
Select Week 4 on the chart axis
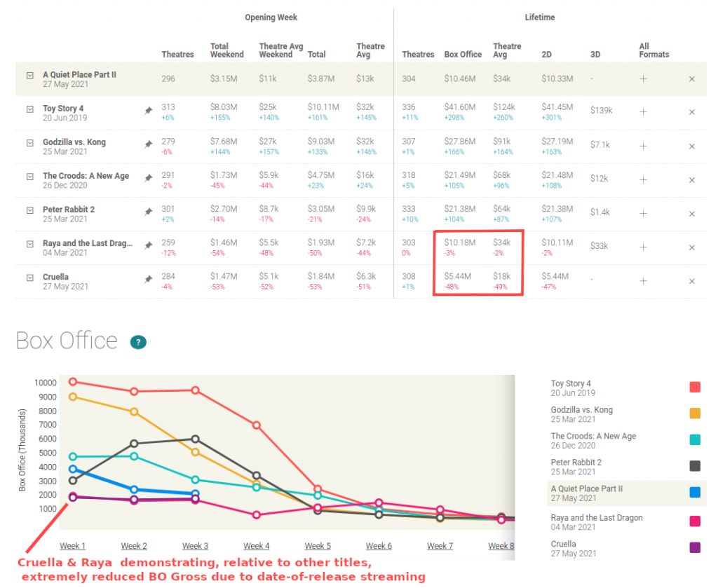[x=257, y=546]
